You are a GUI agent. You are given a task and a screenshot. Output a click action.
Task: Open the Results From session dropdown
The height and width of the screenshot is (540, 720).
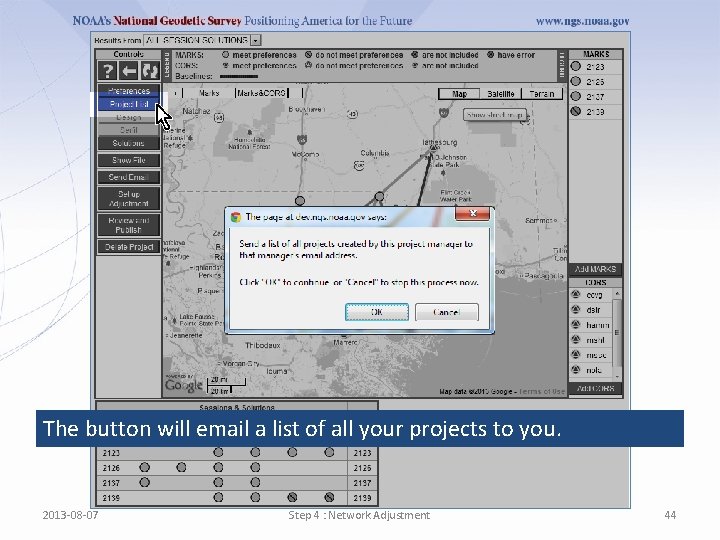pos(256,40)
